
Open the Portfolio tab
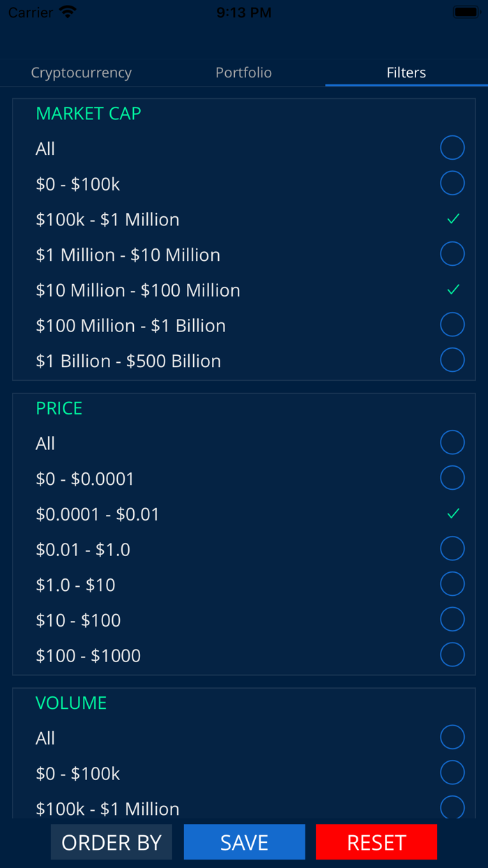[x=243, y=72]
